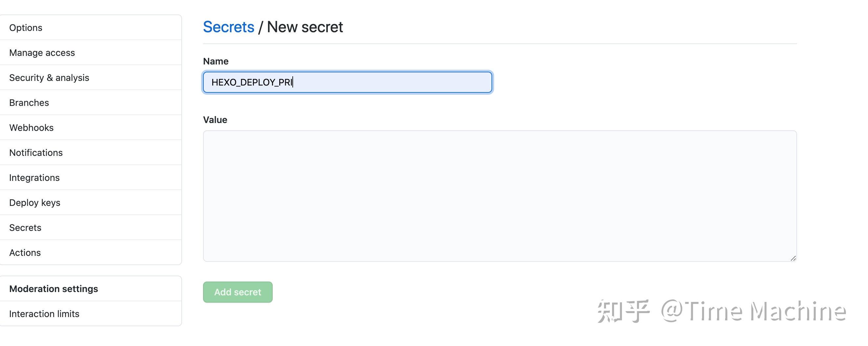
Task: Open Security & analysis section
Action: [x=49, y=78]
